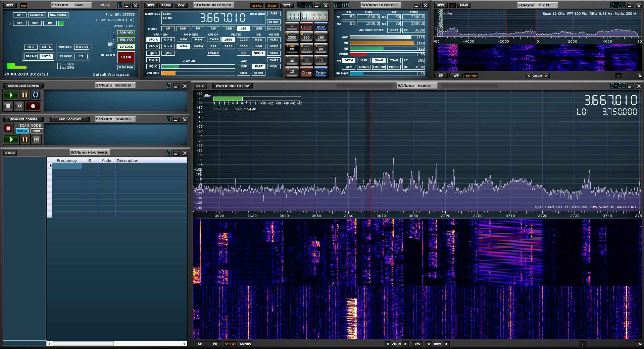
Task: Toggle the MUTE button
Action: point(153,60)
